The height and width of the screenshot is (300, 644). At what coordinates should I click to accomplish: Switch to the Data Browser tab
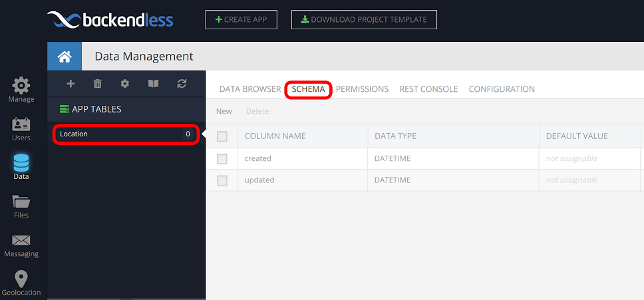click(250, 89)
